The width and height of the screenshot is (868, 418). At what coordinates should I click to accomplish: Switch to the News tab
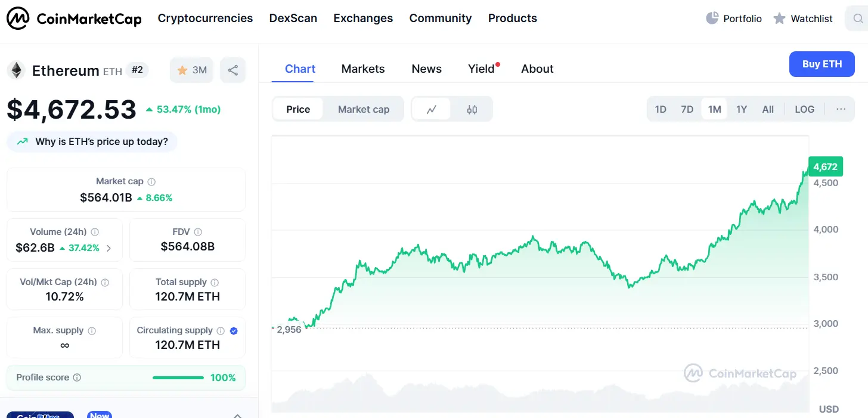click(426, 69)
